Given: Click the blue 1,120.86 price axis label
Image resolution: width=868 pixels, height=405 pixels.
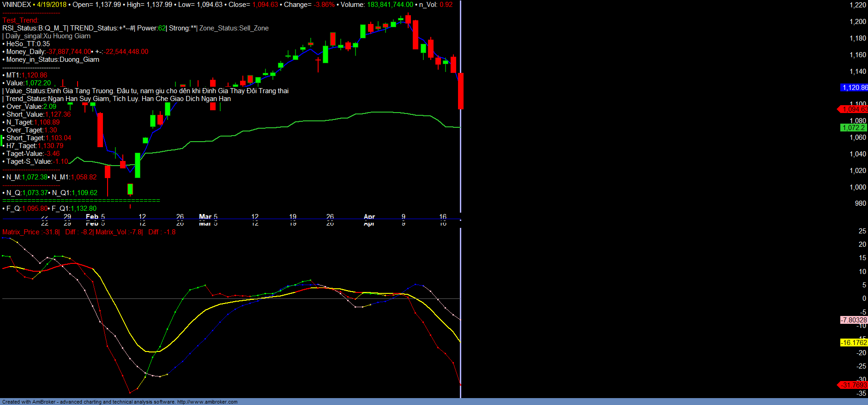Looking at the screenshot, I should 854,88.
